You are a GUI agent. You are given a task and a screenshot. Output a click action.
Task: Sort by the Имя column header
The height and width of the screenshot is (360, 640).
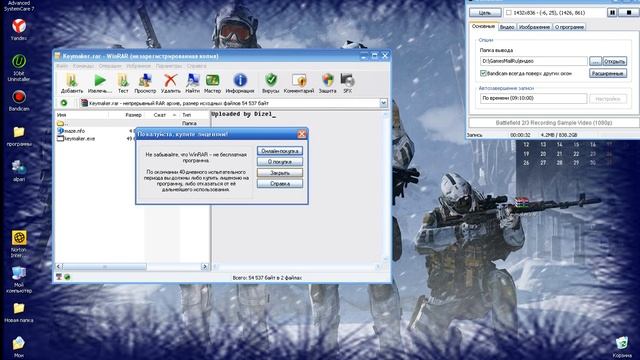82,115
